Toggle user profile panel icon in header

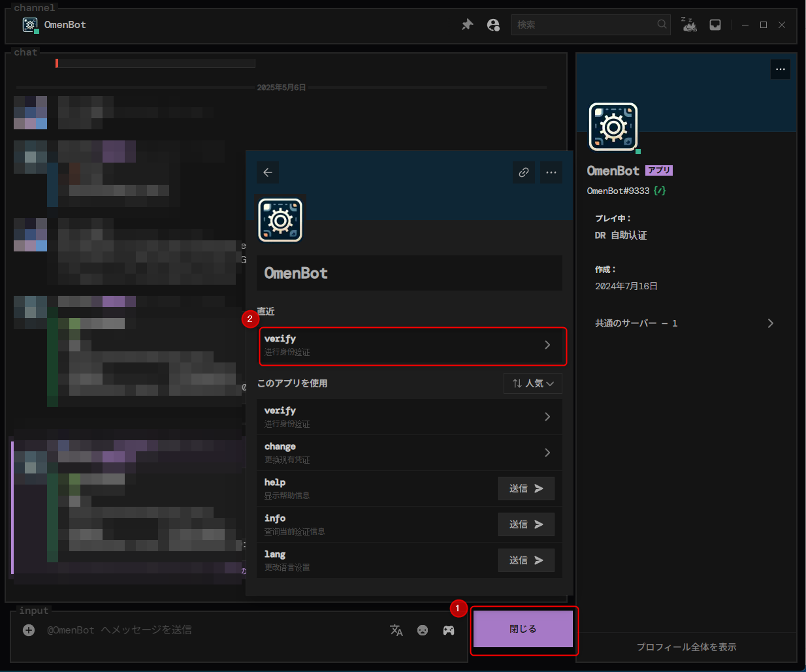click(x=493, y=25)
